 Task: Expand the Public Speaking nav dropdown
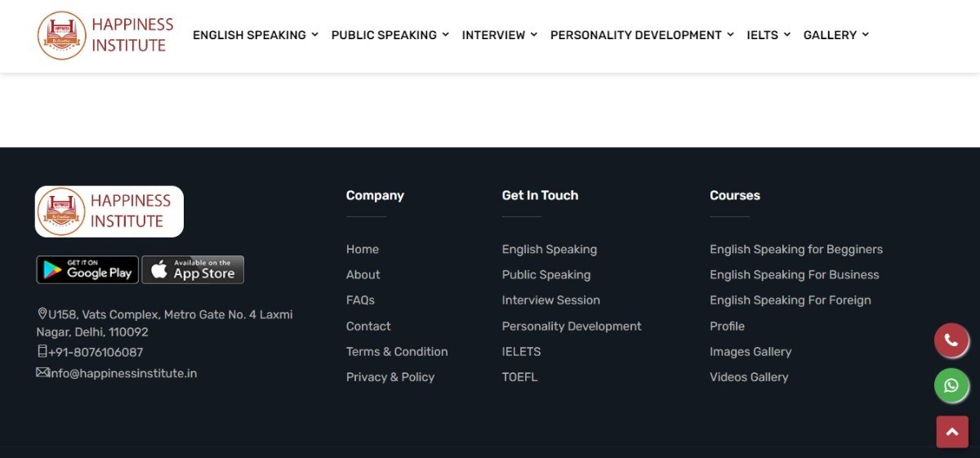click(x=390, y=35)
